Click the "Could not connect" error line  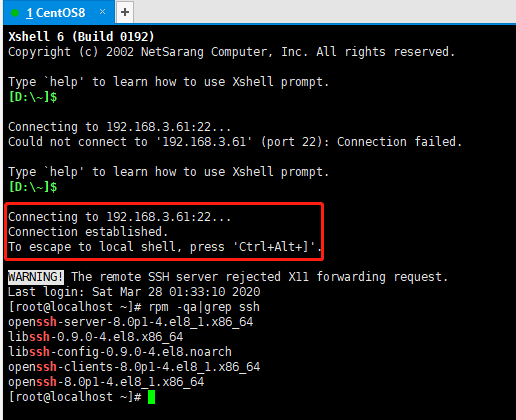235,142
